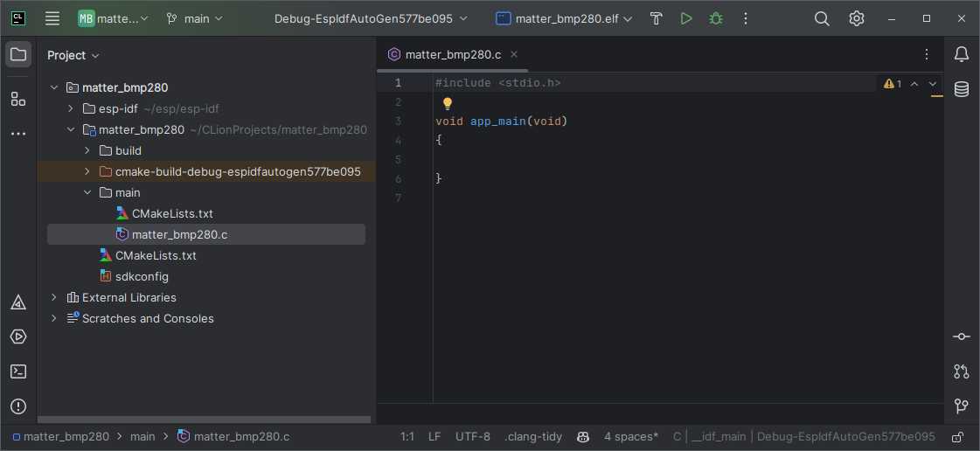Show the Notifications panel
Viewport: 980px width, 451px height.
pos(962,54)
